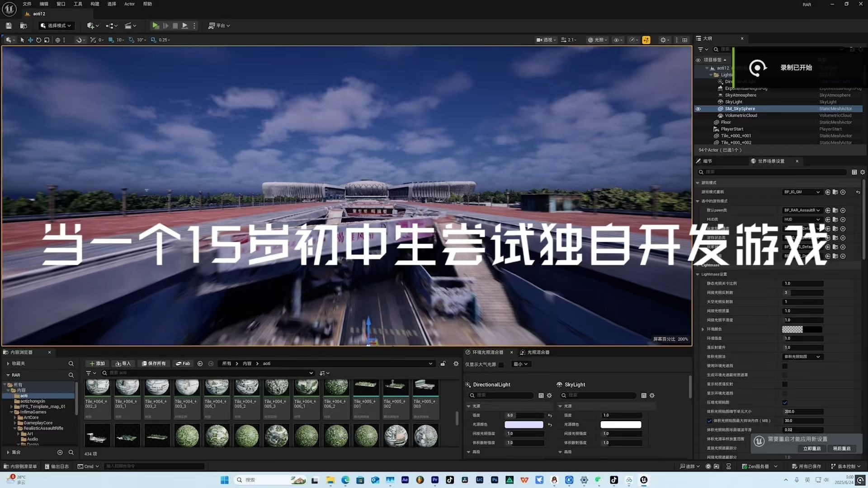Open the browse content icon beside save
The width and height of the screenshot is (868, 488).
pos(24,26)
